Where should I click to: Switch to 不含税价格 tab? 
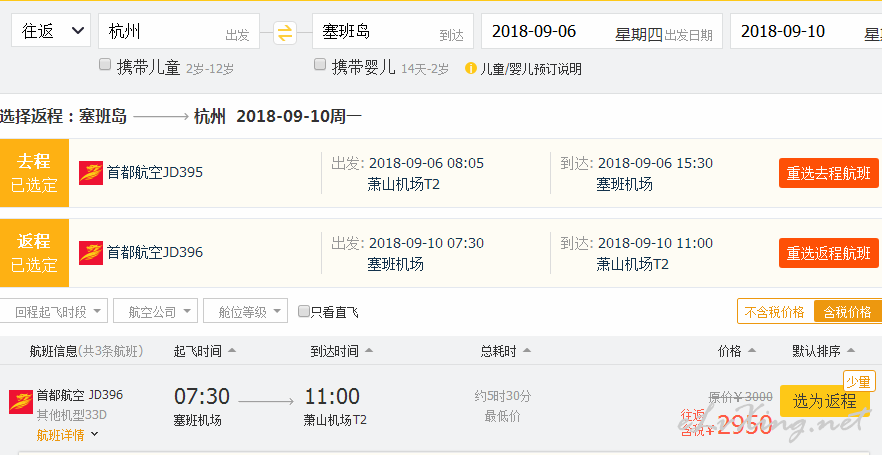(x=775, y=311)
